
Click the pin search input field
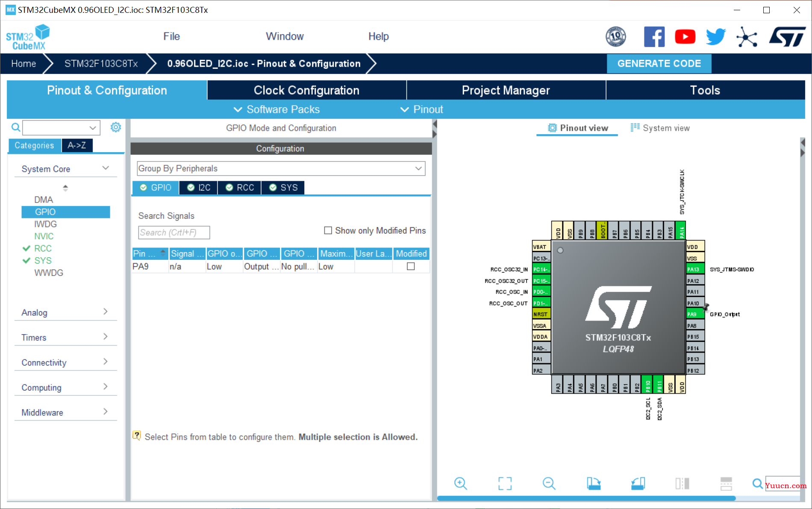(x=783, y=483)
